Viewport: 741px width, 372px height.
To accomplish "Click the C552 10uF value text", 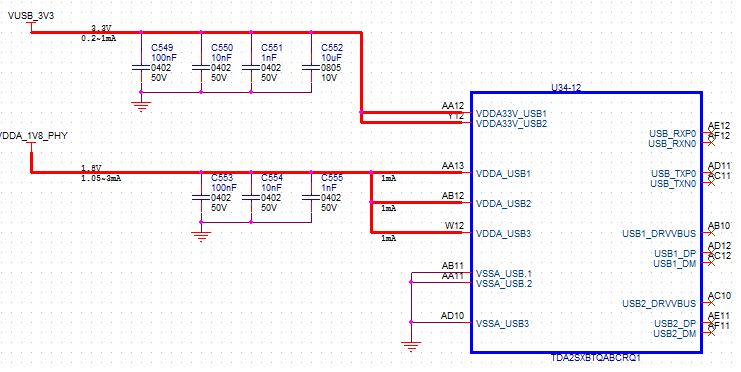I will [331, 58].
